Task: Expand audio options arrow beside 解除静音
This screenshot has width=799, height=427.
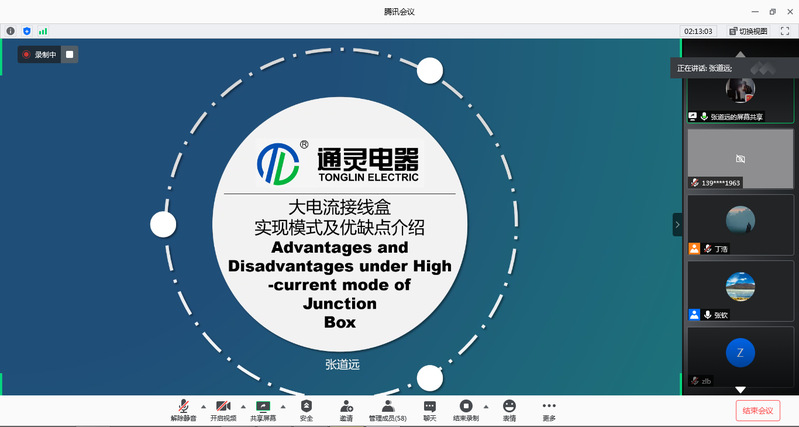Action: [203, 407]
